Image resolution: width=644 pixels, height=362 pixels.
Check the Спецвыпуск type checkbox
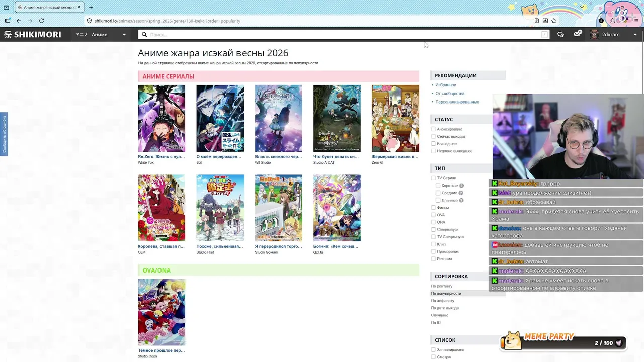coord(433,229)
